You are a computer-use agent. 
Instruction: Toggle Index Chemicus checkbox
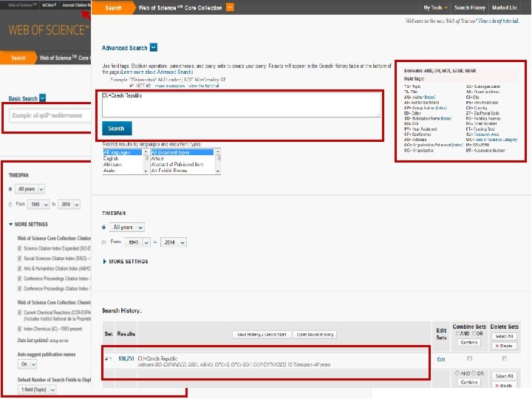20,329
